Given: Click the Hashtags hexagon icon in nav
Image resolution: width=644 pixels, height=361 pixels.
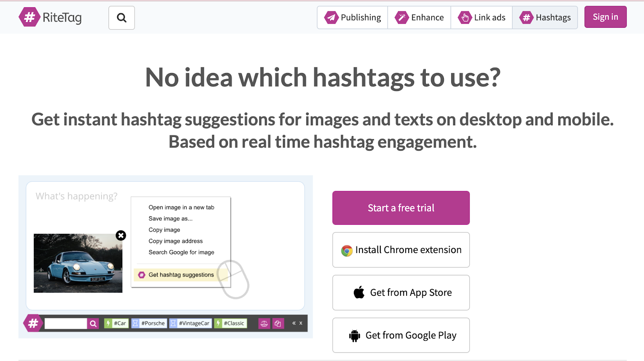Looking at the screenshot, I should [x=526, y=17].
